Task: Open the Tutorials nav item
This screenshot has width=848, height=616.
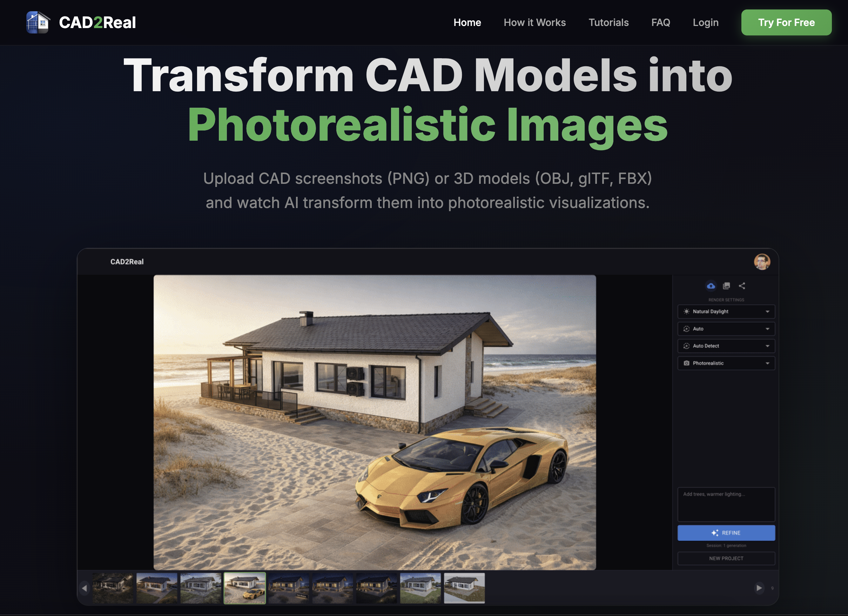Action: point(608,22)
